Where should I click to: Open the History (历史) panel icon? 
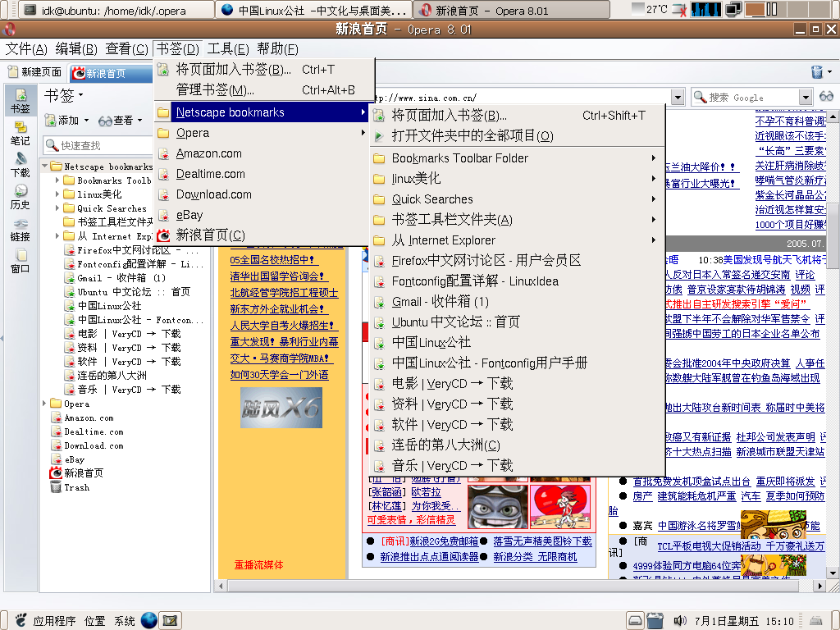[21, 197]
